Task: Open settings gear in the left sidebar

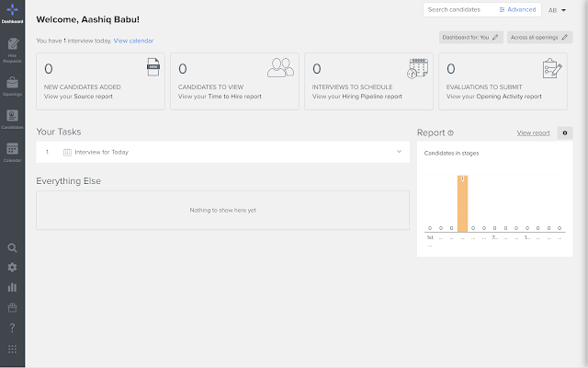Action: click(12, 268)
